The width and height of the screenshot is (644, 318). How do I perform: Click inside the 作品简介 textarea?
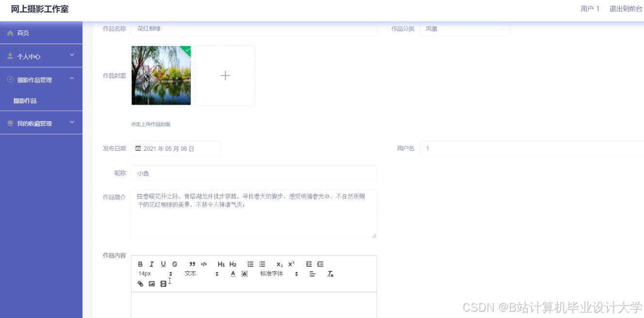(x=254, y=214)
